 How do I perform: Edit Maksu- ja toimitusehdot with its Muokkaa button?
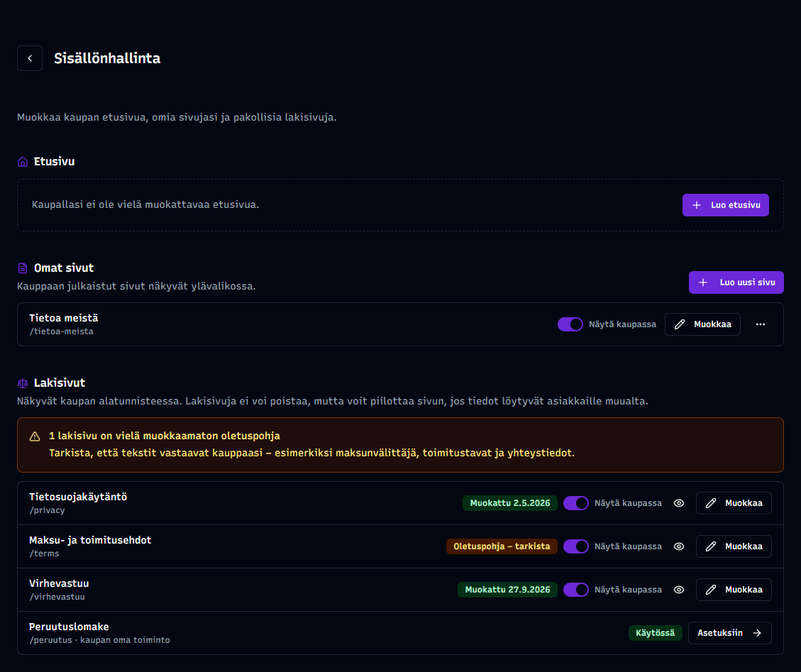tap(734, 547)
